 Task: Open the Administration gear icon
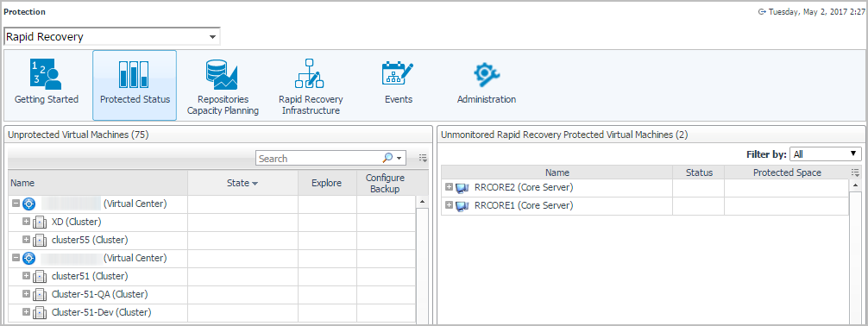487,73
